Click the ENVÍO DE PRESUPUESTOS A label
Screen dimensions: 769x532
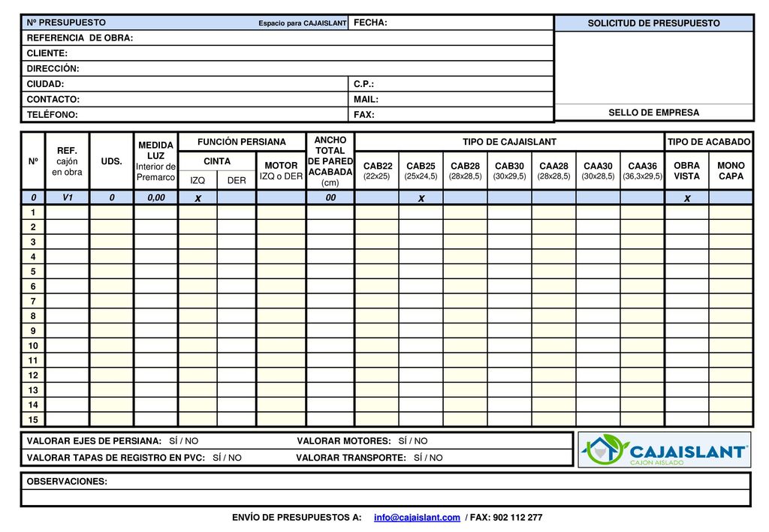297,517
